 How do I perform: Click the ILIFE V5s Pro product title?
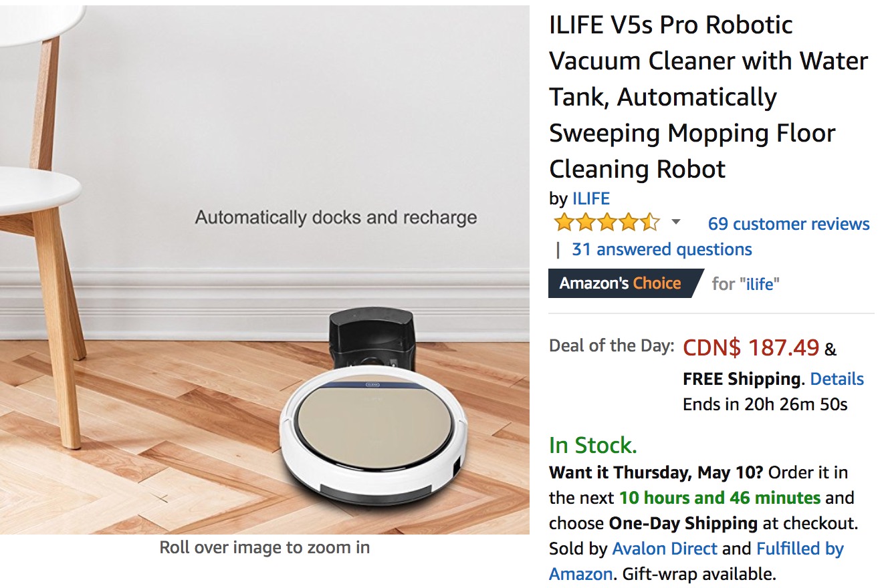708,97
